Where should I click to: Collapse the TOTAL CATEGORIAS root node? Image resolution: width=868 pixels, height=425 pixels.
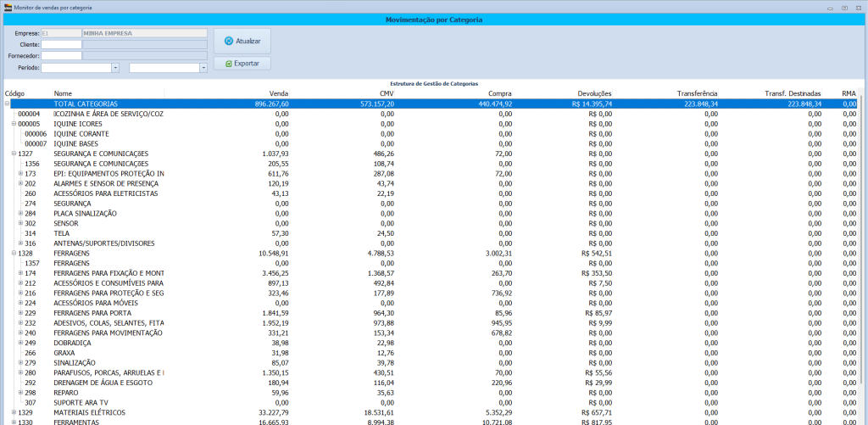7,103
